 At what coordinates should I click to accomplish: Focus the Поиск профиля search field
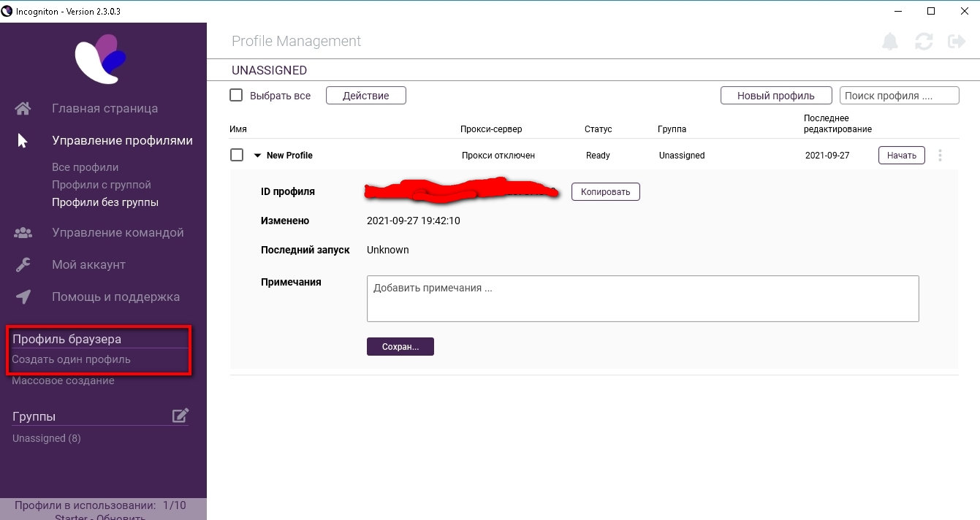coord(900,96)
